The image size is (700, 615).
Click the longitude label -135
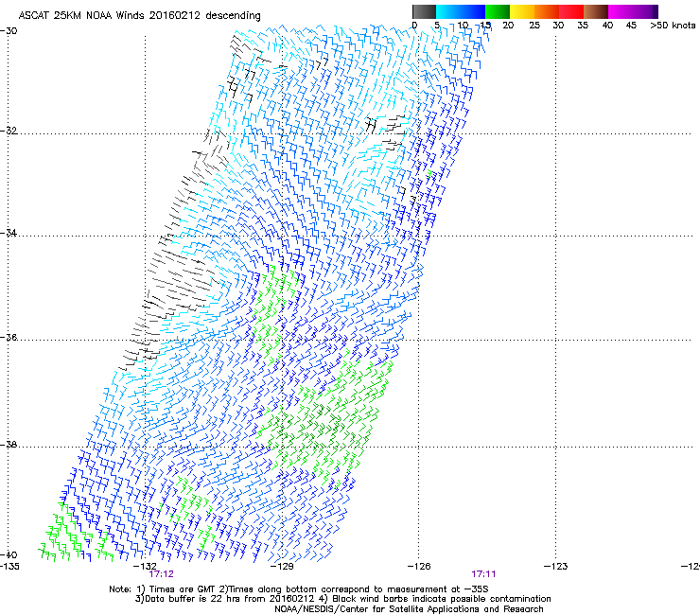tap(9, 567)
